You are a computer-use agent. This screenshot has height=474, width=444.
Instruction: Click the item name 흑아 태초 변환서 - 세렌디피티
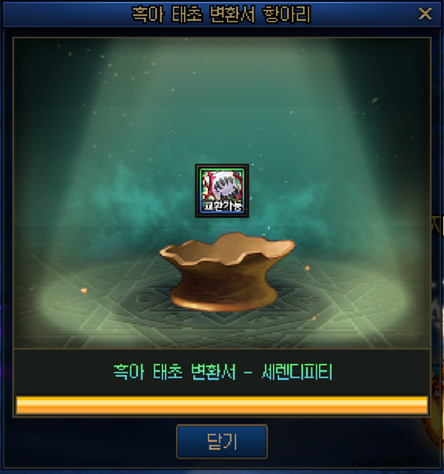point(223,371)
